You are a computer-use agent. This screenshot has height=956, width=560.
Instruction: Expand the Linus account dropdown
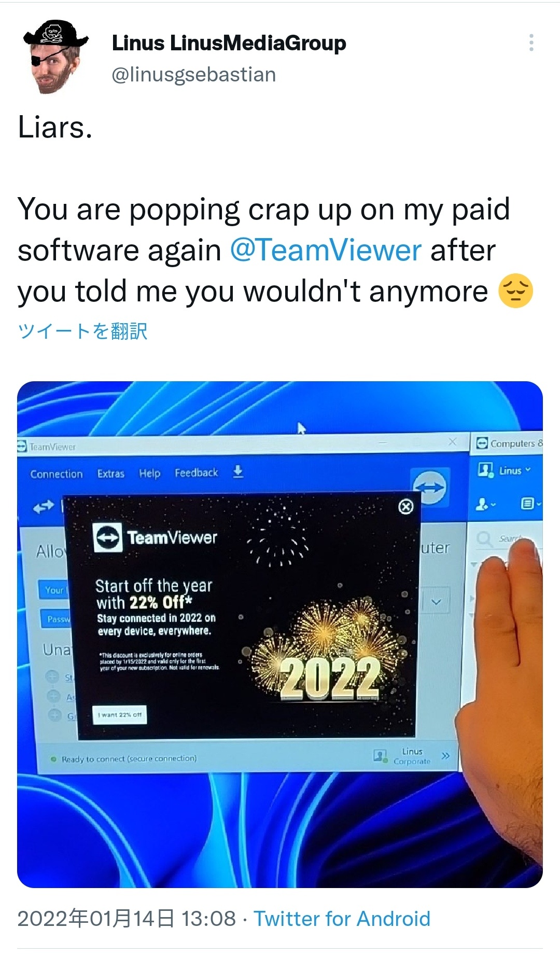[505, 470]
